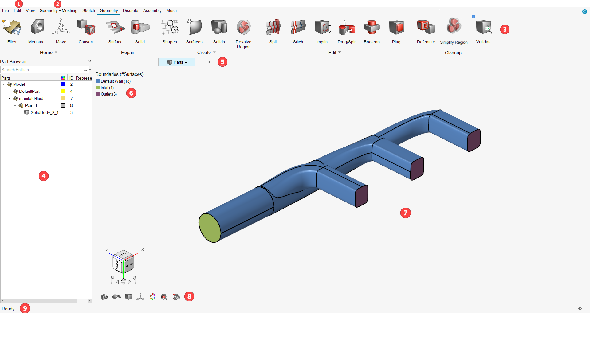Click the Search Entities field
The width and height of the screenshot is (590, 364).
coord(42,70)
